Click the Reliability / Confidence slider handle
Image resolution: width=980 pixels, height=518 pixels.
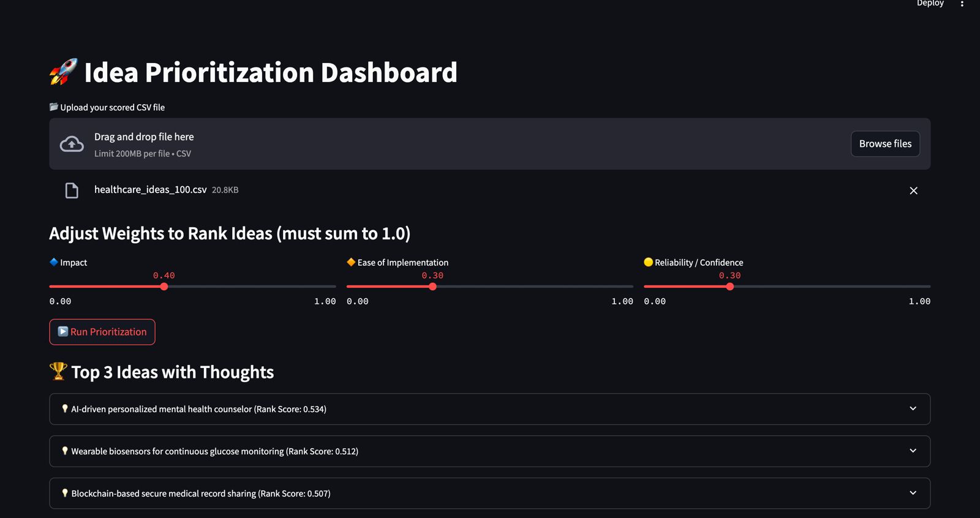729,287
